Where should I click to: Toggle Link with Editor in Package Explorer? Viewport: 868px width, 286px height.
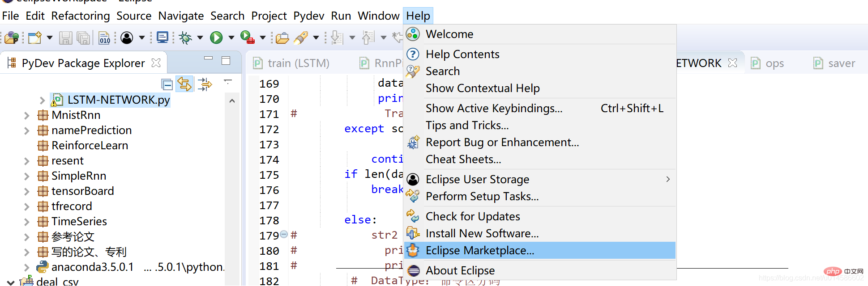tap(184, 84)
